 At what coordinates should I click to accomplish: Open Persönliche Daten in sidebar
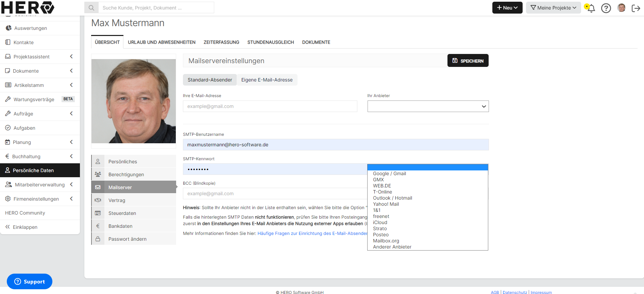pyautogui.click(x=40, y=170)
